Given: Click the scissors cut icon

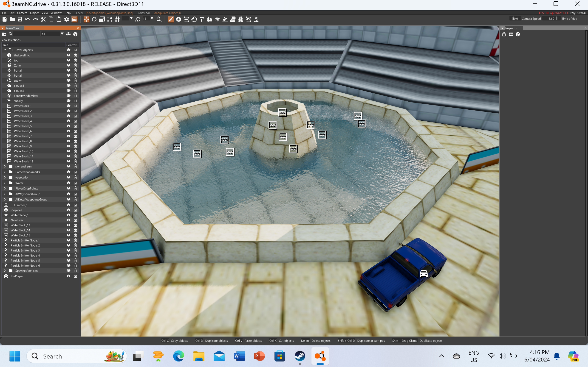Looking at the screenshot, I should tap(43, 19).
